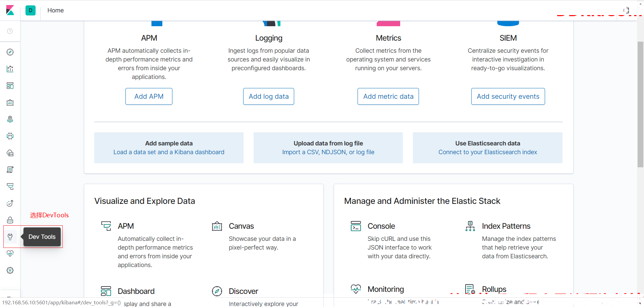Click the Add metric data button
Image resolution: width=644 pixels, height=307 pixels.
tap(388, 96)
